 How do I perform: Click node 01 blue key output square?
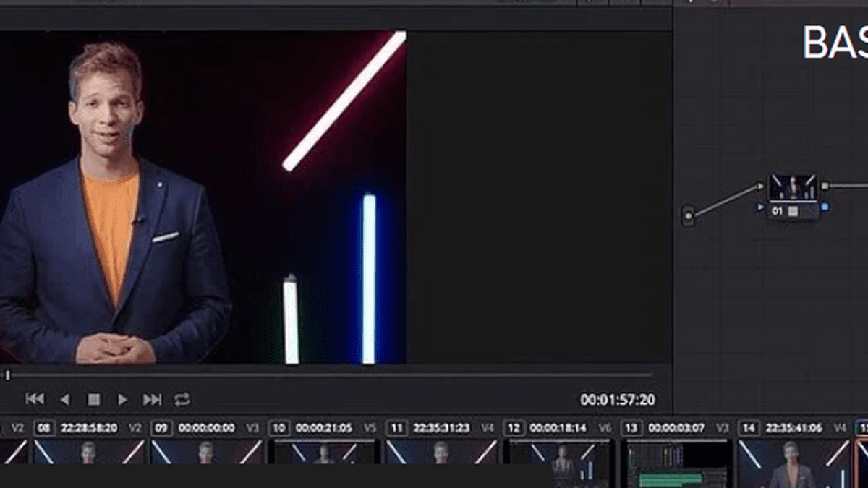click(x=825, y=207)
